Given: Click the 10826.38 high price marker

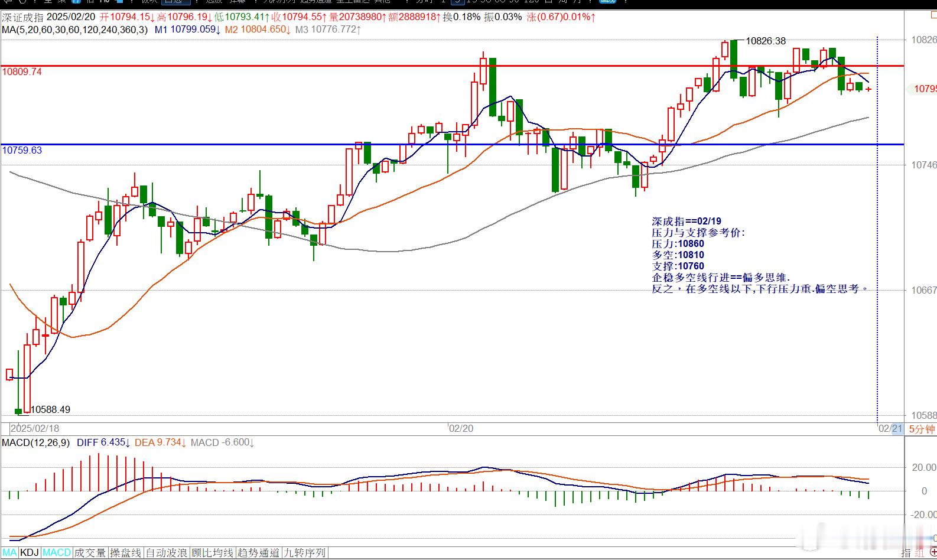Looking at the screenshot, I should click(766, 41).
